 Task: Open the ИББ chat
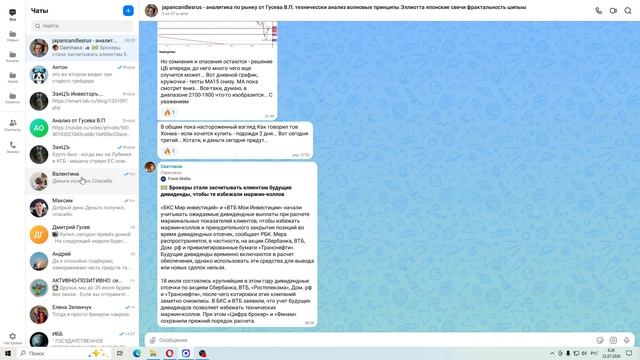[82, 339]
